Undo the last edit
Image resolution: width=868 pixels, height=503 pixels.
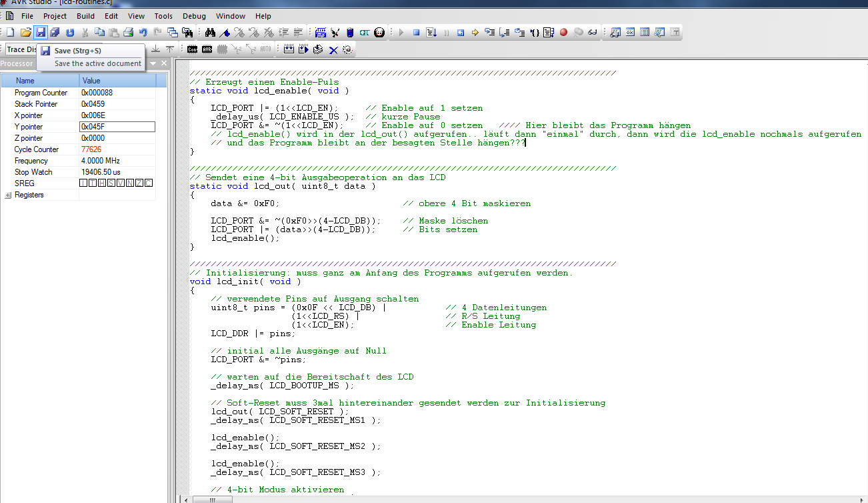[143, 32]
